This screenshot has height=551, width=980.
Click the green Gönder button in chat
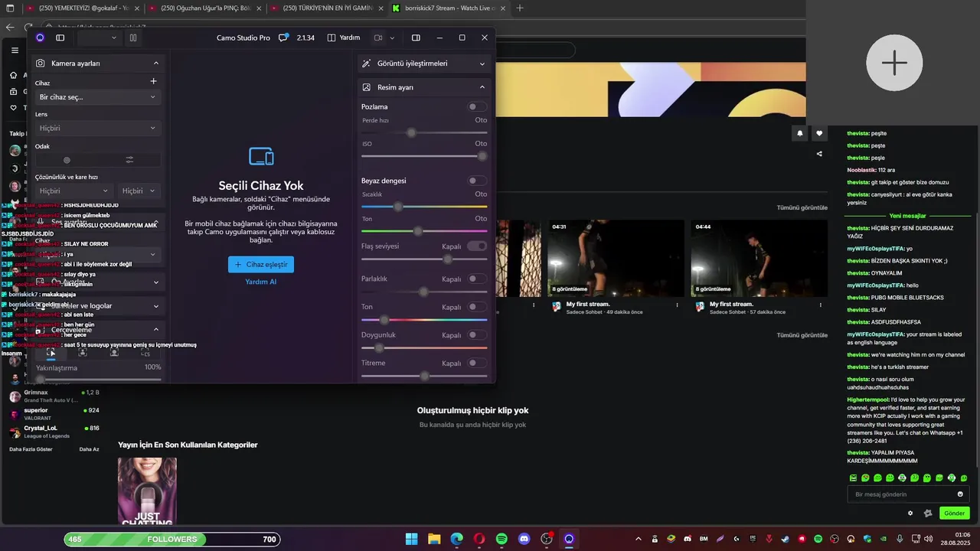954,514
